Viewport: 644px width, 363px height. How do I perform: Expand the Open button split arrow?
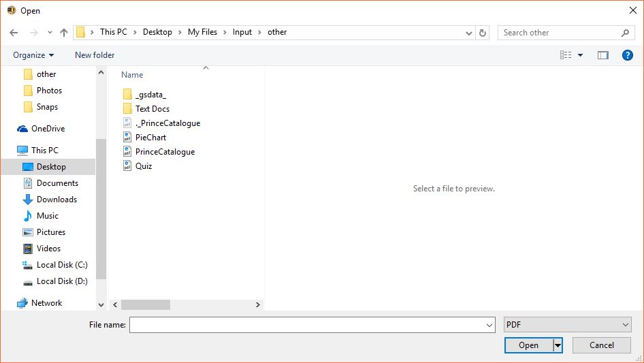click(558, 345)
